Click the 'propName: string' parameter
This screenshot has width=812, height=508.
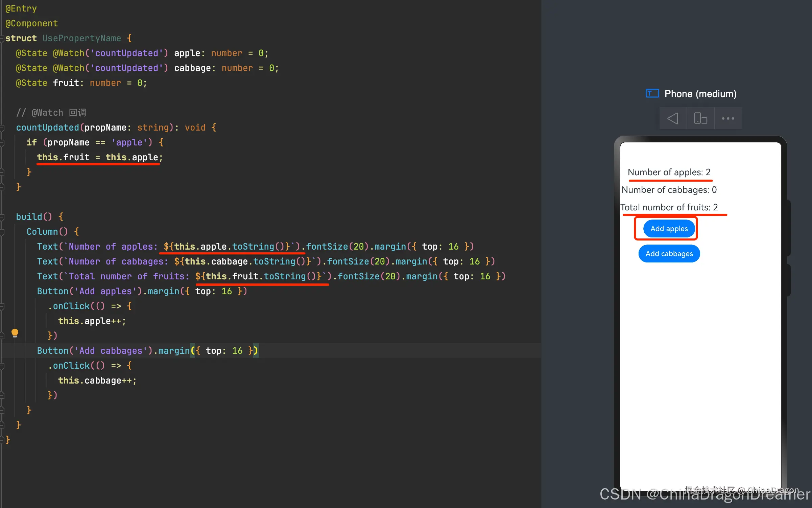tap(126, 128)
